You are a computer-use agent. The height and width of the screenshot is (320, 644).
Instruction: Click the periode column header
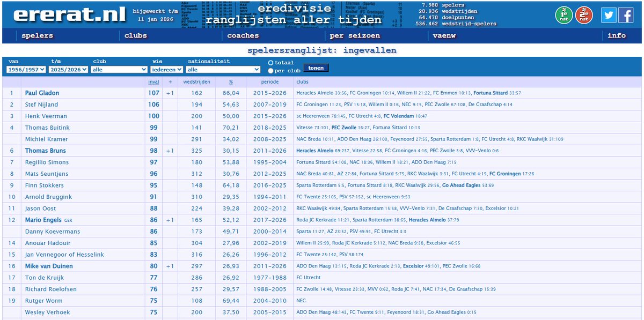(x=270, y=82)
